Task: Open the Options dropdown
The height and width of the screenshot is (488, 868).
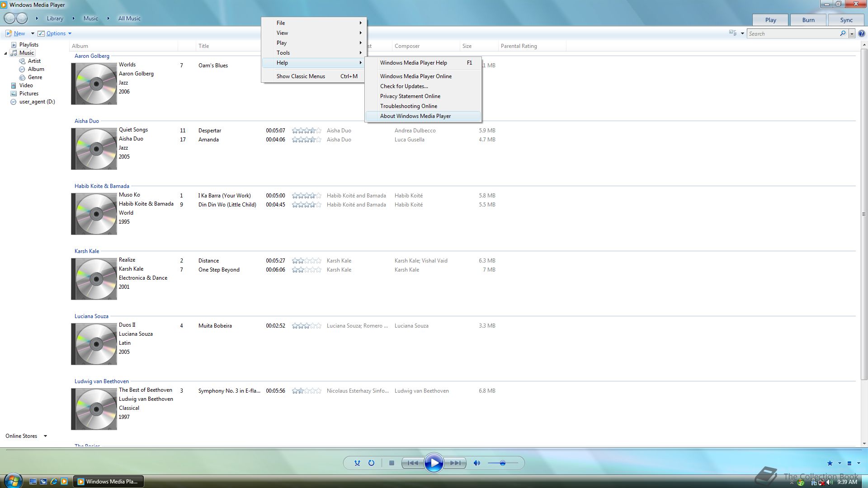Action: (x=55, y=33)
